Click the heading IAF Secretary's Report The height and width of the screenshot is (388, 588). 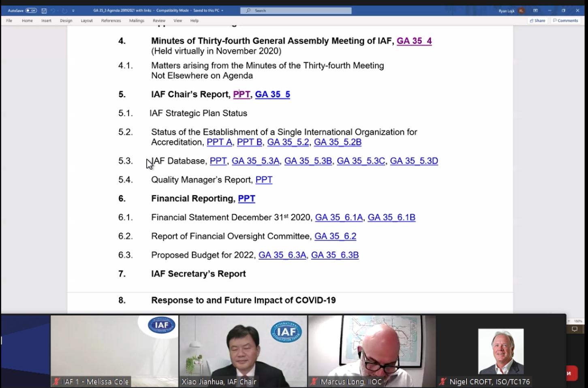click(x=199, y=274)
